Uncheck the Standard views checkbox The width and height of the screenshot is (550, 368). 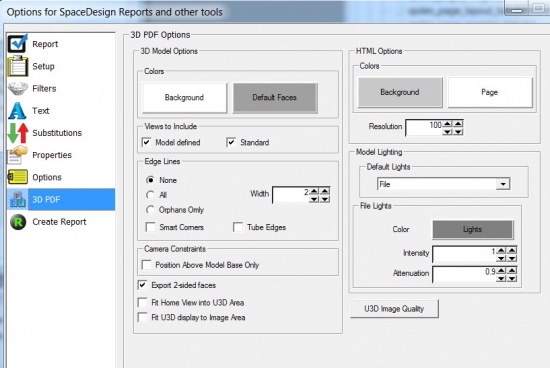pos(231,142)
